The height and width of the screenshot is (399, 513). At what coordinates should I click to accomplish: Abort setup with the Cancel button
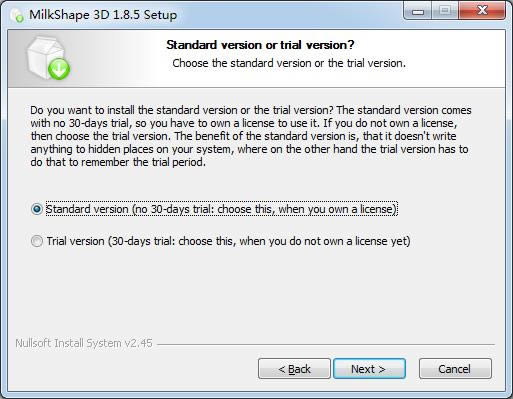point(455,369)
